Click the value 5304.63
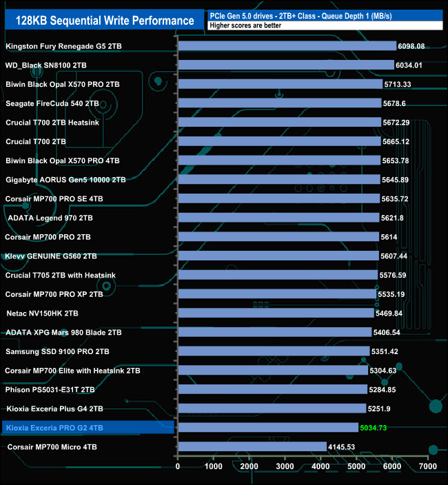This screenshot has width=448, height=485. point(383,371)
